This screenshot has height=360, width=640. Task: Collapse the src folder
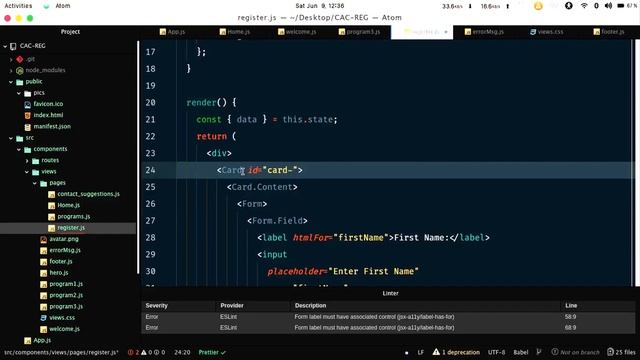[11, 138]
